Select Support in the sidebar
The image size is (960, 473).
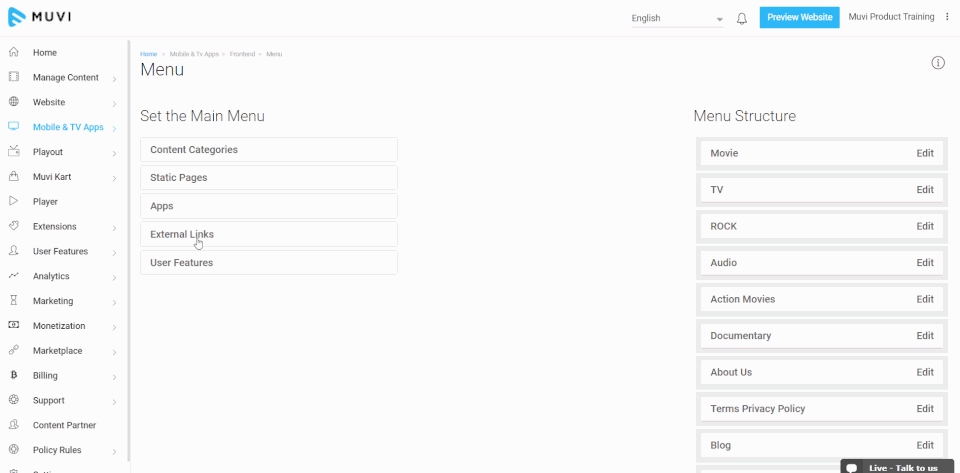pyautogui.click(x=48, y=400)
